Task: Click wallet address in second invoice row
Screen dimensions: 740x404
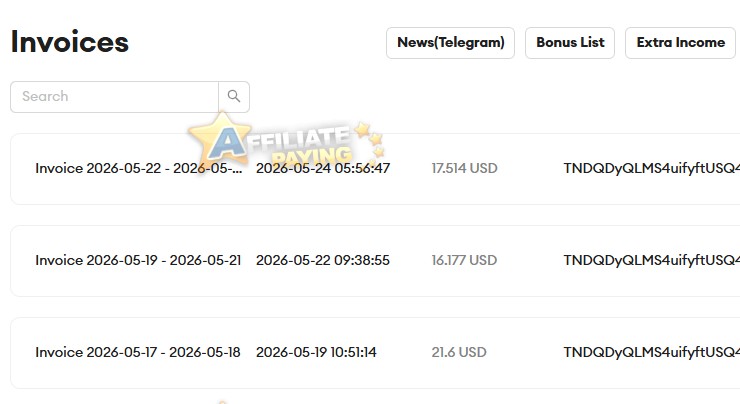Action: click(652, 261)
